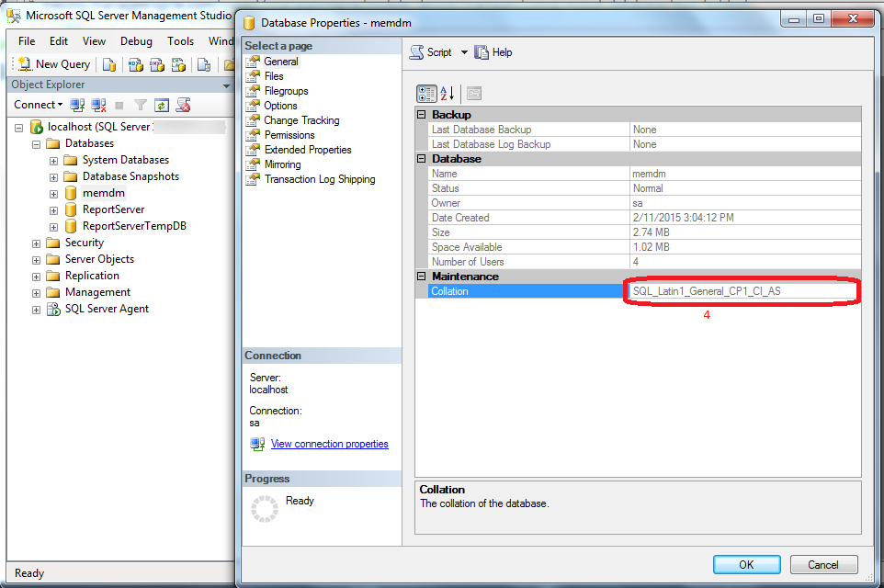This screenshot has height=588, width=884.
Task: Sort properties alphabetically with A-Z icon
Action: [448, 93]
